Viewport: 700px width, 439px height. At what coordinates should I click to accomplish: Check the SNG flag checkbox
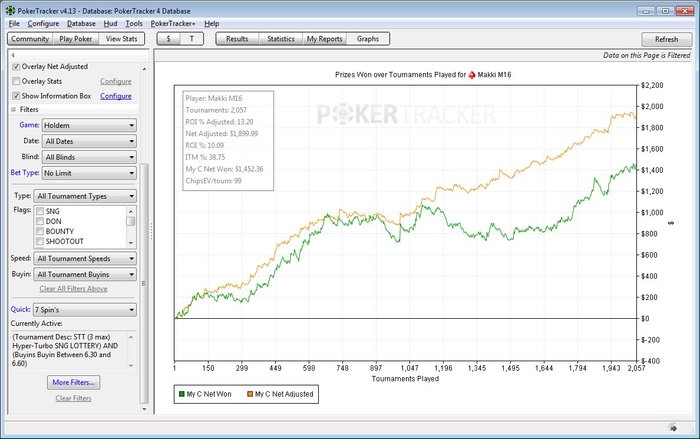pyautogui.click(x=40, y=211)
